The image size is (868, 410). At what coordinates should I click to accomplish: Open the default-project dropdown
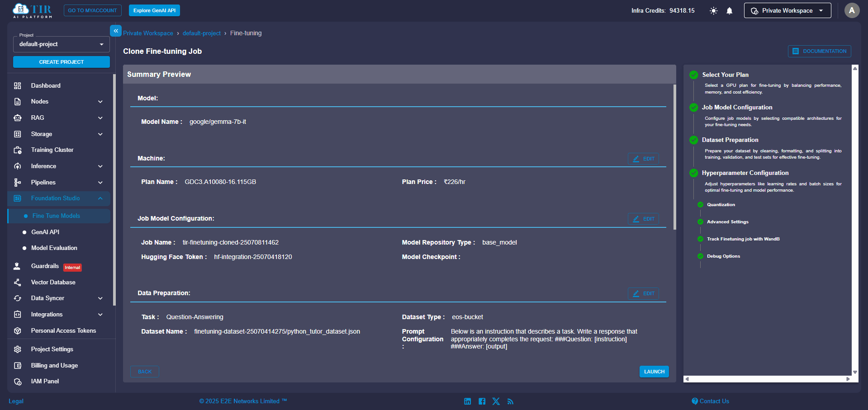tap(62, 44)
